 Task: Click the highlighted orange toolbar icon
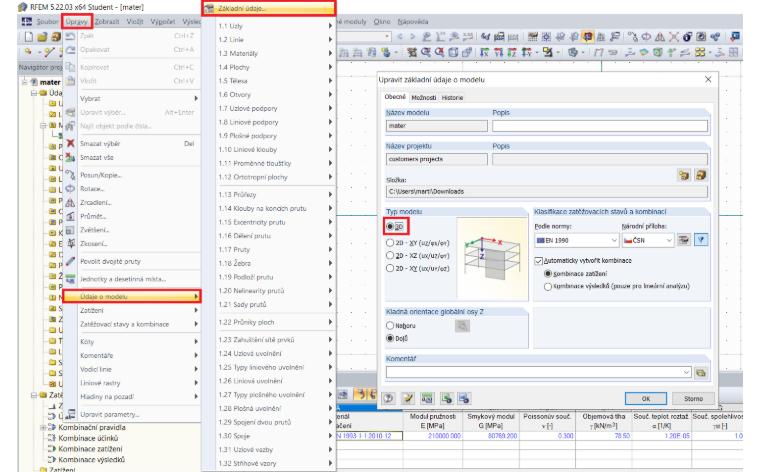(587, 37)
